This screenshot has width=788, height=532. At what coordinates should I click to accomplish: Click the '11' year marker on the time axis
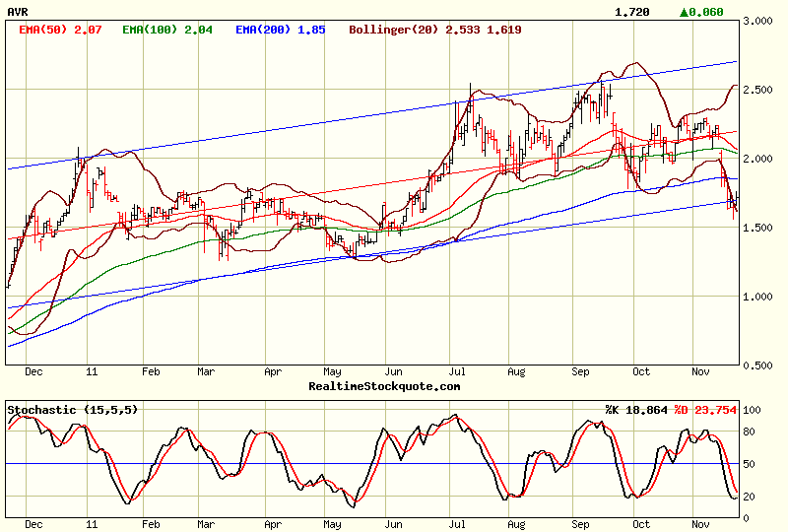92,373
